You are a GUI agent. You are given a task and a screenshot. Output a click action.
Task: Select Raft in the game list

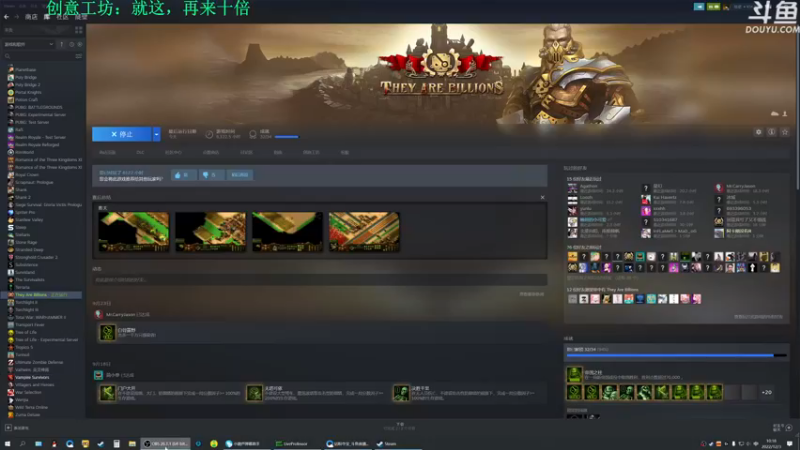point(19,130)
